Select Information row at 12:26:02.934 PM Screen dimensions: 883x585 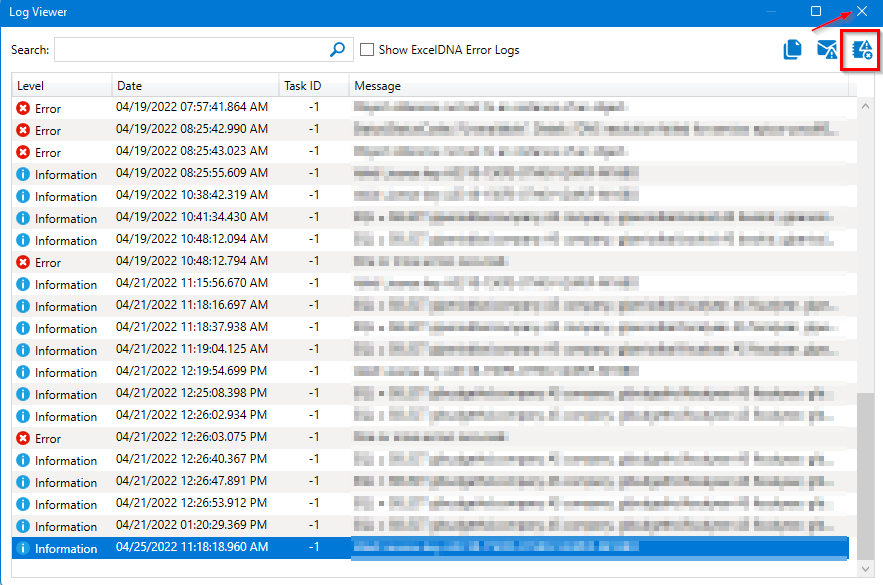[430, 416]
